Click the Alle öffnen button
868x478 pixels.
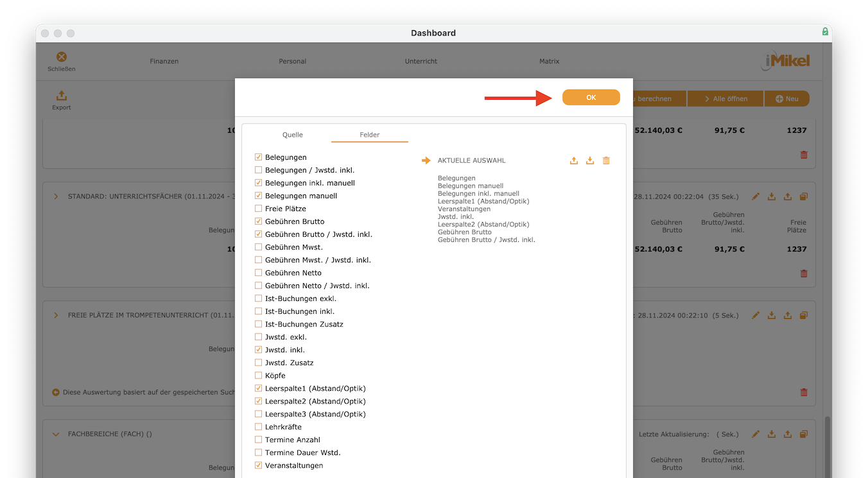click(x=725, y=99)
